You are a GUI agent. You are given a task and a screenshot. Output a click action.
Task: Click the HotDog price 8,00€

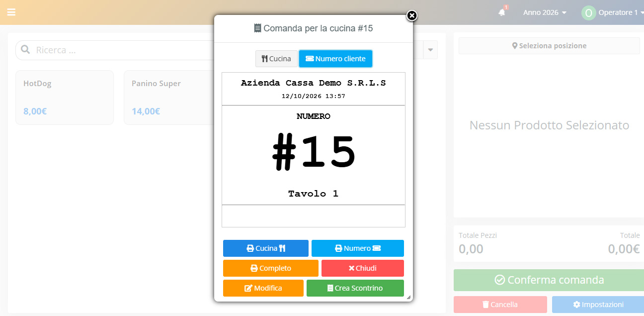point(35,111)
